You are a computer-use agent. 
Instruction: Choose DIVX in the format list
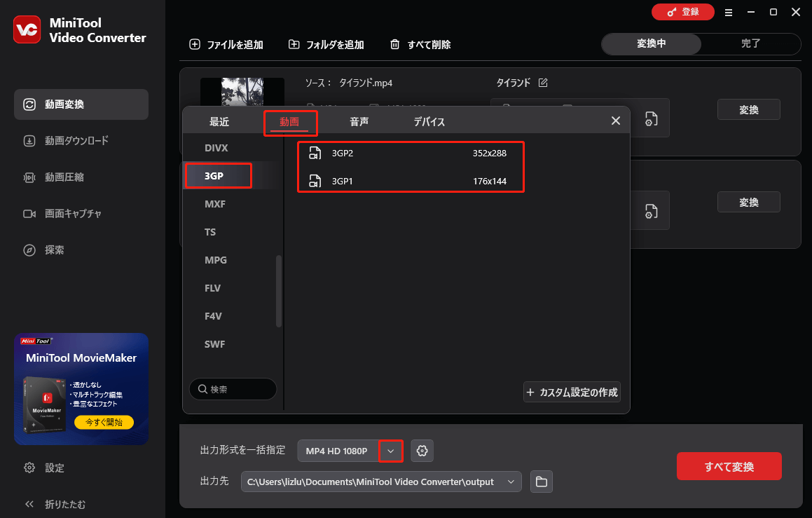click(233, 148)
